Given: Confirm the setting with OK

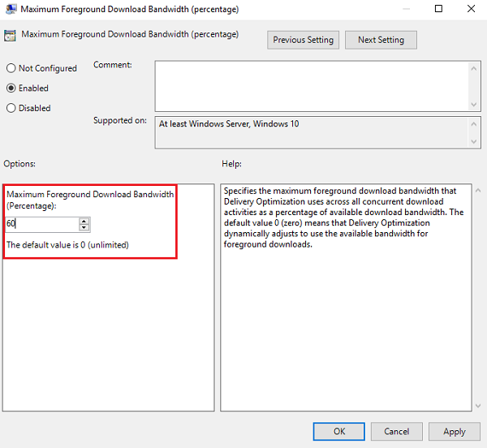Looking at the screenshot, I should coord(338,431).
